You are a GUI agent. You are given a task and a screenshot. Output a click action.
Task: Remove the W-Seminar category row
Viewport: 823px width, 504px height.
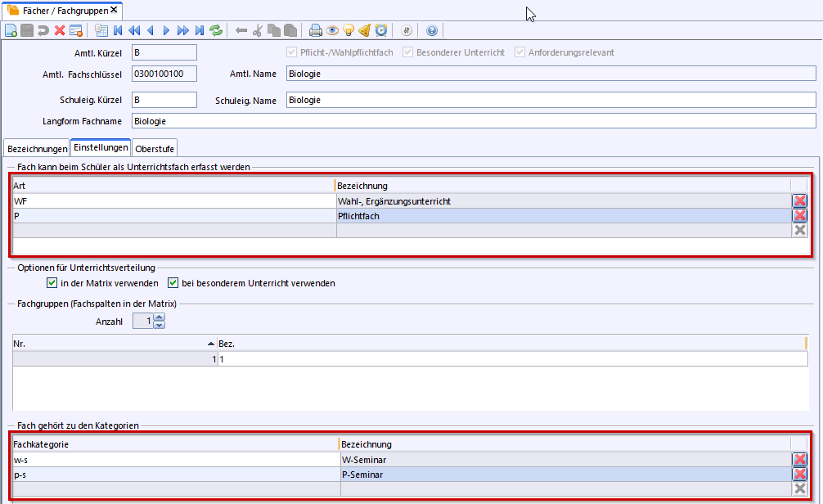click(799, 459)
